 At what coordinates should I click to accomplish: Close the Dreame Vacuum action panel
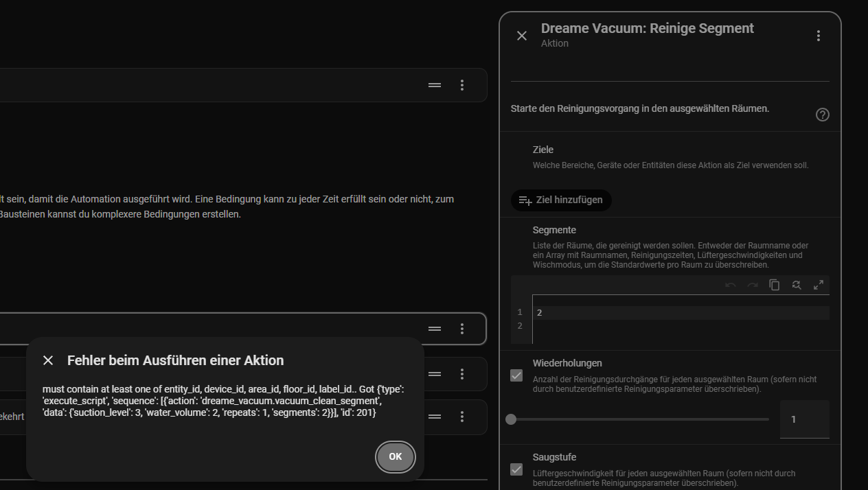click(x=522, y=36)
